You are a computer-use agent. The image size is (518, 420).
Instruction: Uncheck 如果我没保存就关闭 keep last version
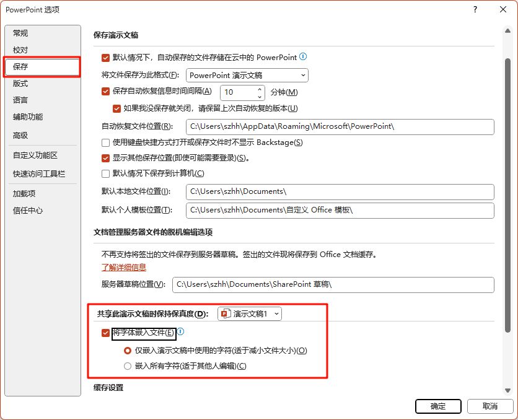116,108
